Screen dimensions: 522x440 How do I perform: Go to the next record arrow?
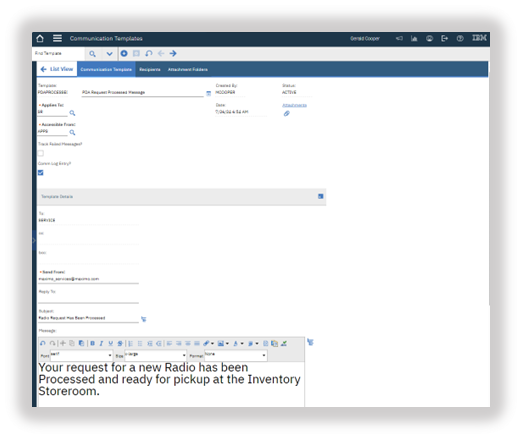173,53
